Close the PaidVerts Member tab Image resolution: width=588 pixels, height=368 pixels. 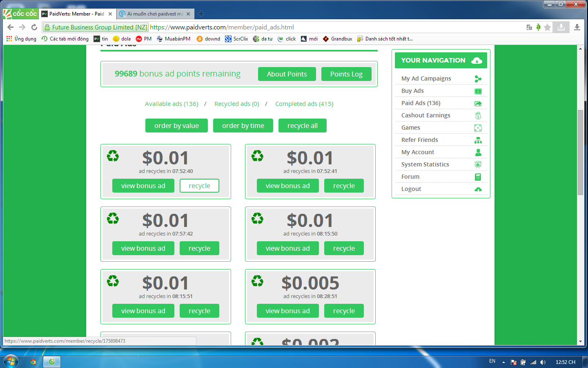[x=110, y=14]
